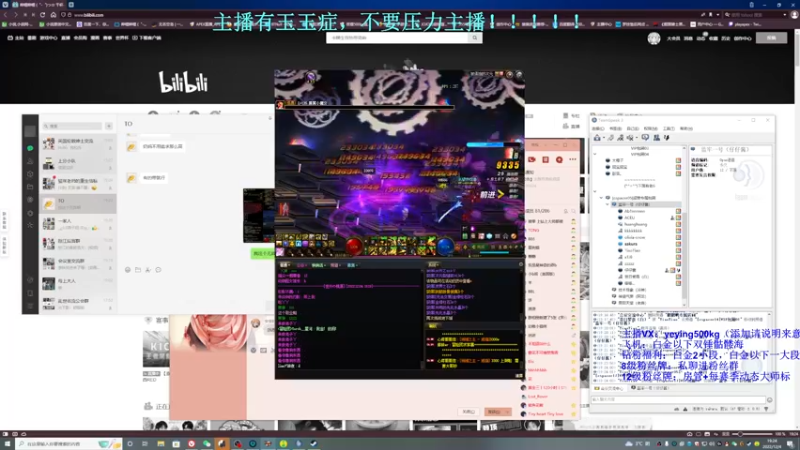Click the plus button beside WeChat search

tap(109, 126)
